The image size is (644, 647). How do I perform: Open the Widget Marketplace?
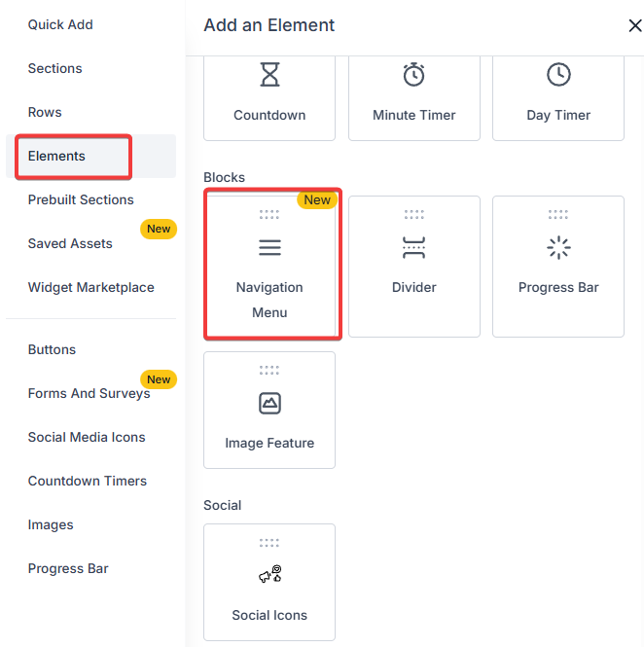[x=90, y=287]
